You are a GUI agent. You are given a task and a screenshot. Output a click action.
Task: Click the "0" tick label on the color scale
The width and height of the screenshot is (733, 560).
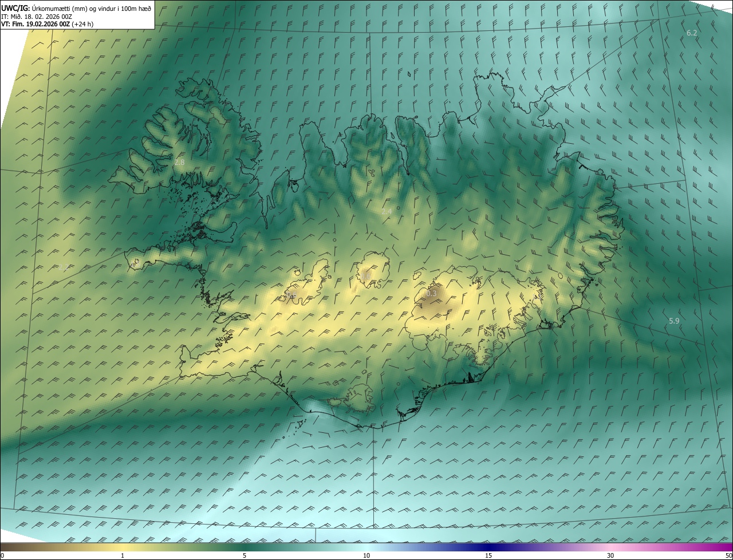click(2, 555)
